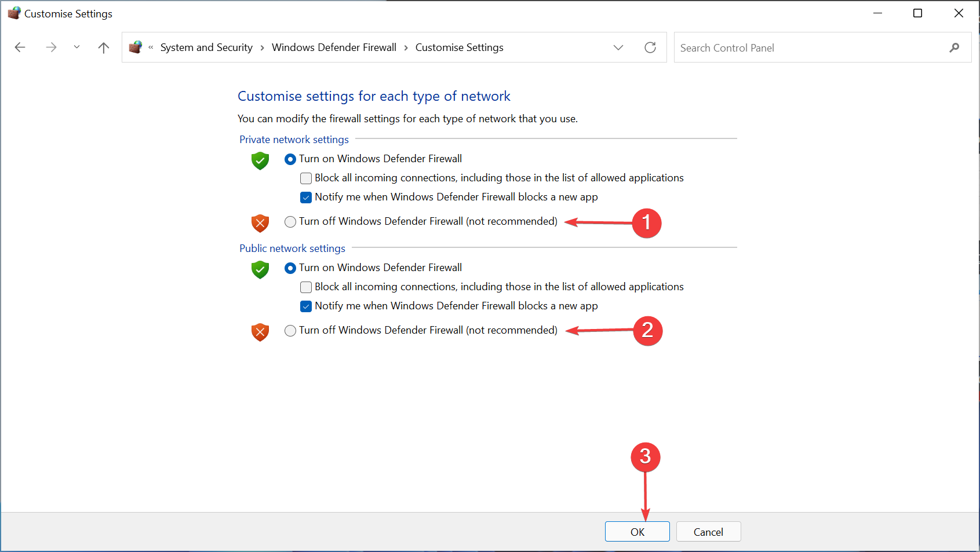This screenshot has height=552, width=980.
Task: Open the recent locations dropdown arrow
Action: click(x=76, y=47)
